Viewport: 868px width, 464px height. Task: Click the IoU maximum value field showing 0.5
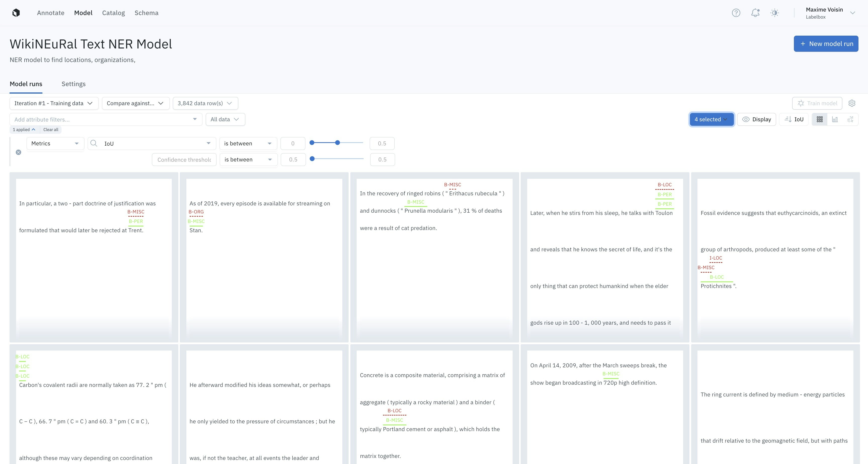(x=382, y=144)
